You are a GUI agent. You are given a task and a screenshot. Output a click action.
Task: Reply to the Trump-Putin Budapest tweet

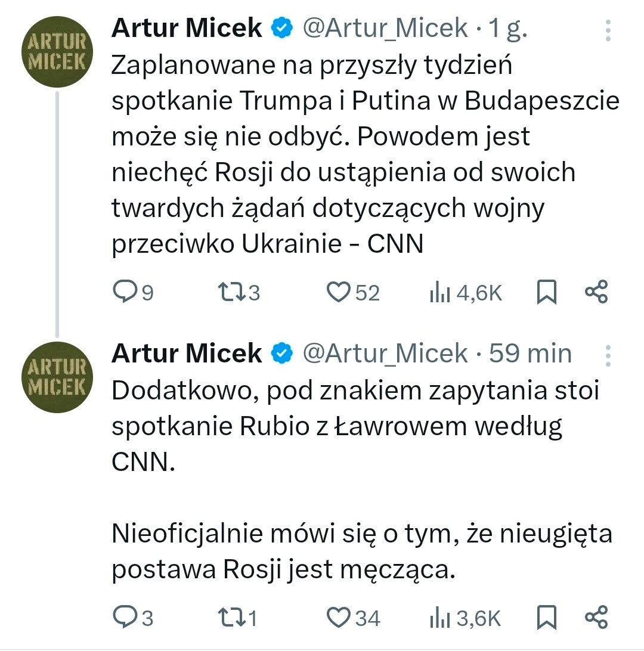(125, 292)
